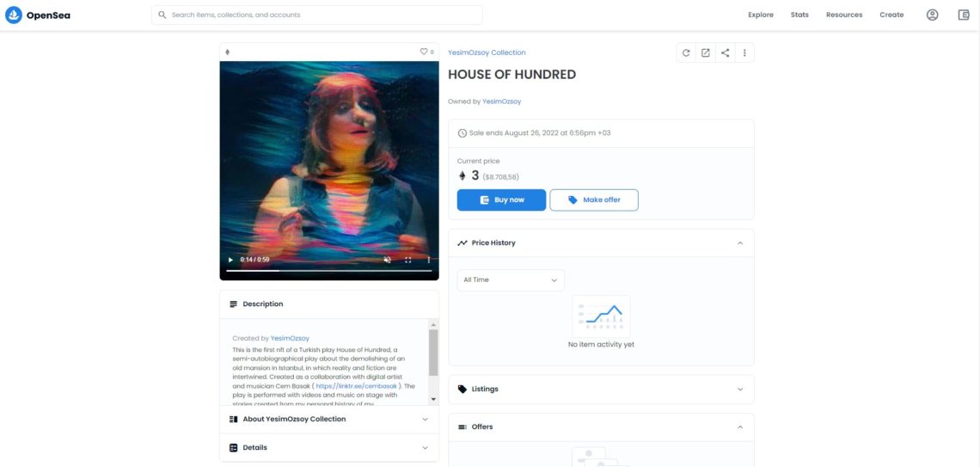
Task: Open the wallet icon in header
Action: 963,15
